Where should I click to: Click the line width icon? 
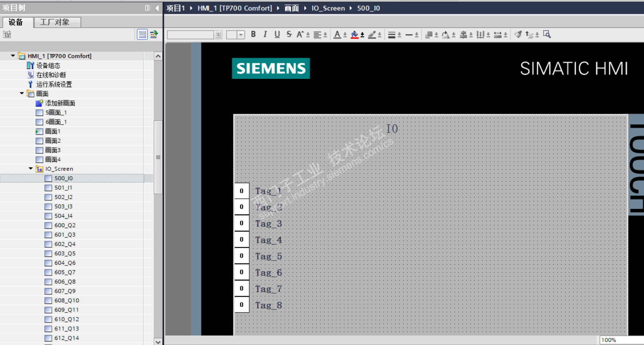click(392, 35)
